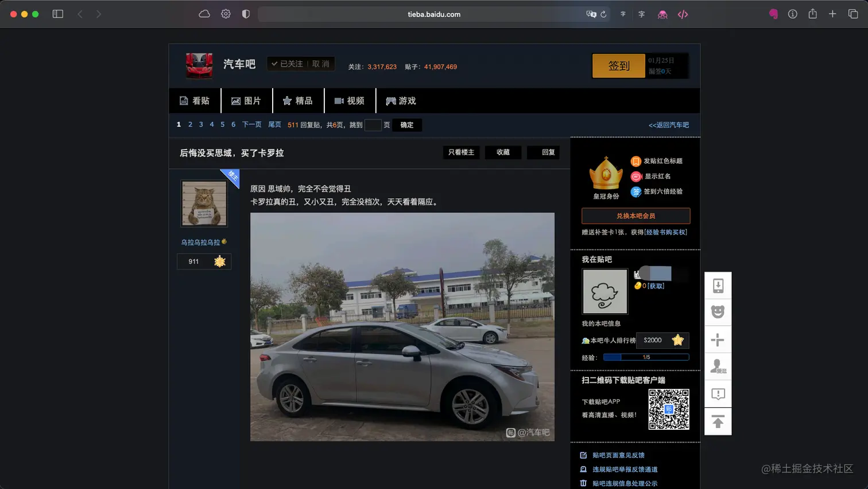Click the 发贴红色标题 benefit icon
868x489 pixels.
point(635,161)
